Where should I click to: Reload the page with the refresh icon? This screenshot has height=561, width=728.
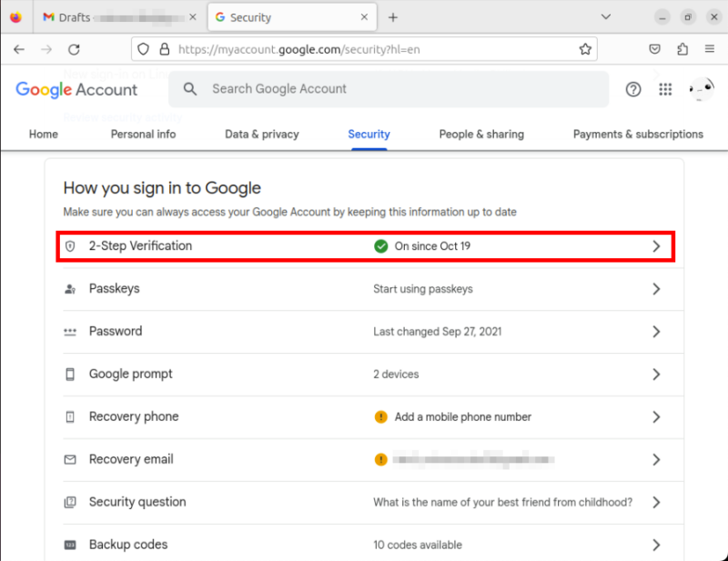coord(76,49)
